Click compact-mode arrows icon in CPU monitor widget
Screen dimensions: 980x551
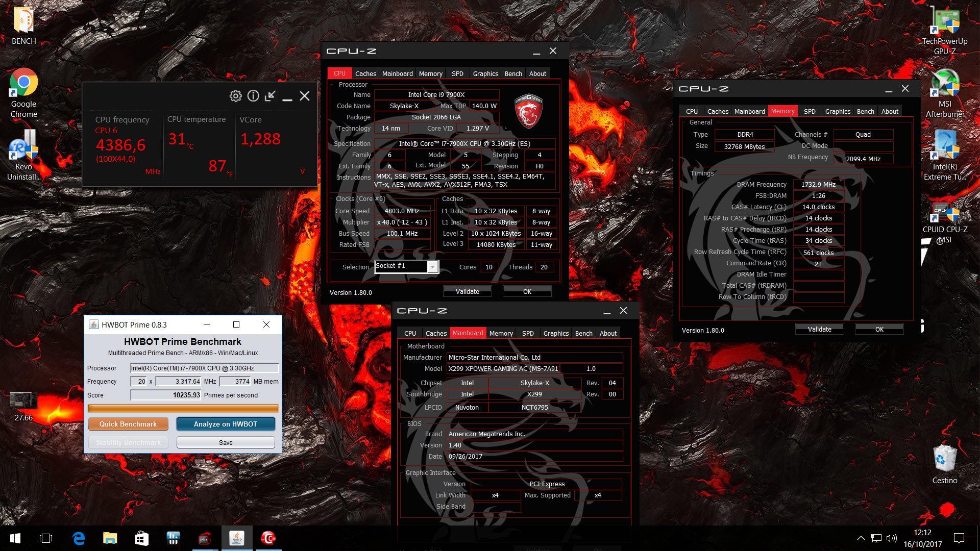(x=271, y=96)
